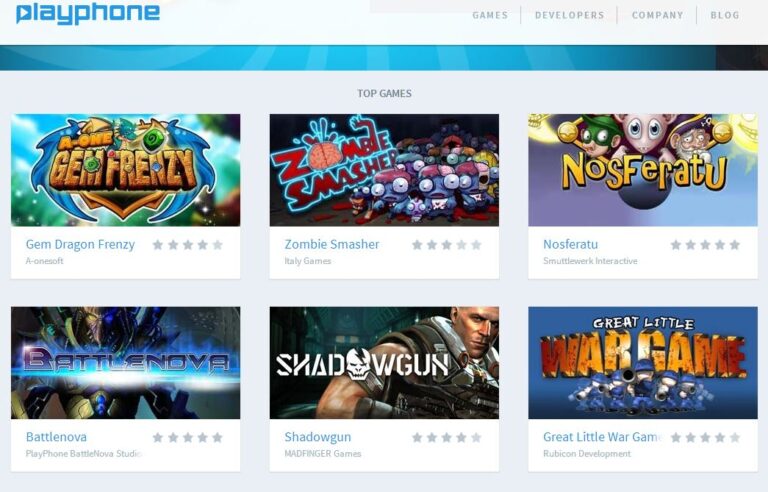The width and height of the screenshot is (768, 492).
Task: Open the Blog link
Action: (725, 15)
